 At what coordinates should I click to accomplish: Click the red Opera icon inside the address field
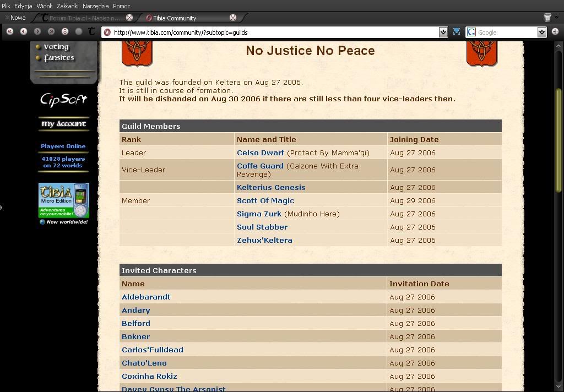107,32
